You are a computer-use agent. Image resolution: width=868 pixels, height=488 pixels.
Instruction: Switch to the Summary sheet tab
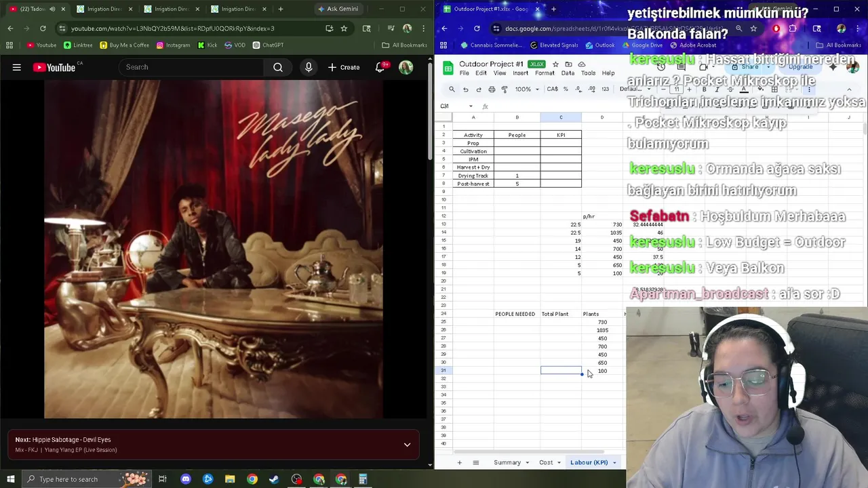[507, 462]
